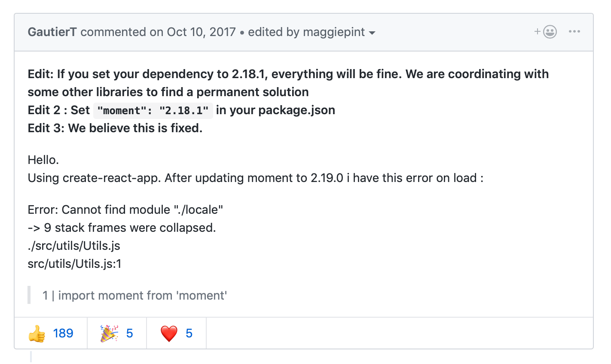Open the three-dot comment options menu
This screenshot has height=364, width=611.
click(x=574, y=32)
